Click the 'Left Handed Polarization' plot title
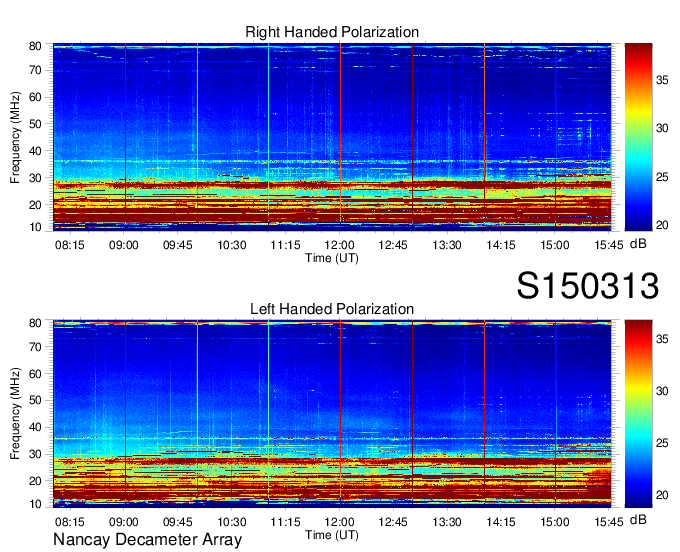Screen dimensions: 680x552 332,309
